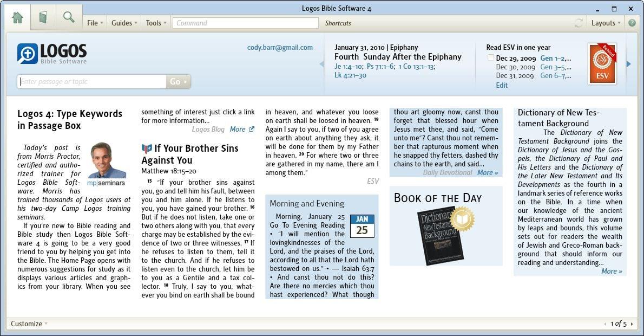Open the Guides menu
Screen dimensions: 644x336
tap(124, 23)
